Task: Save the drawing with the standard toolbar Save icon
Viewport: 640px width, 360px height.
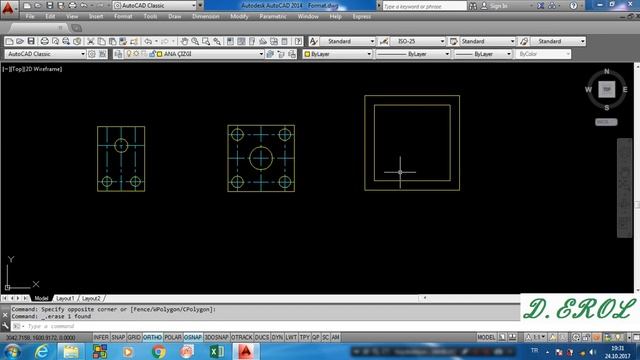Action: click(x=31, y=41)
